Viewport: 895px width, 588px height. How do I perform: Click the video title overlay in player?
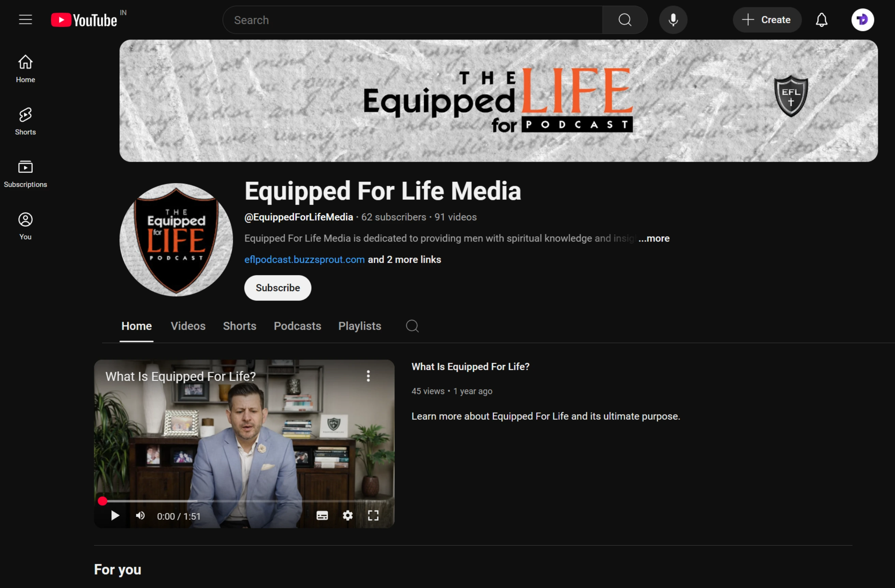click(x=180, y=376)
